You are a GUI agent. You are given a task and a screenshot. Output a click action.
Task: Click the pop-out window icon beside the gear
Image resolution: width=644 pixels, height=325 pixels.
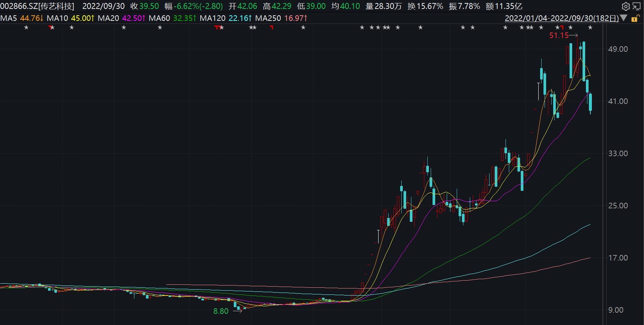click(x=637, y=6)
